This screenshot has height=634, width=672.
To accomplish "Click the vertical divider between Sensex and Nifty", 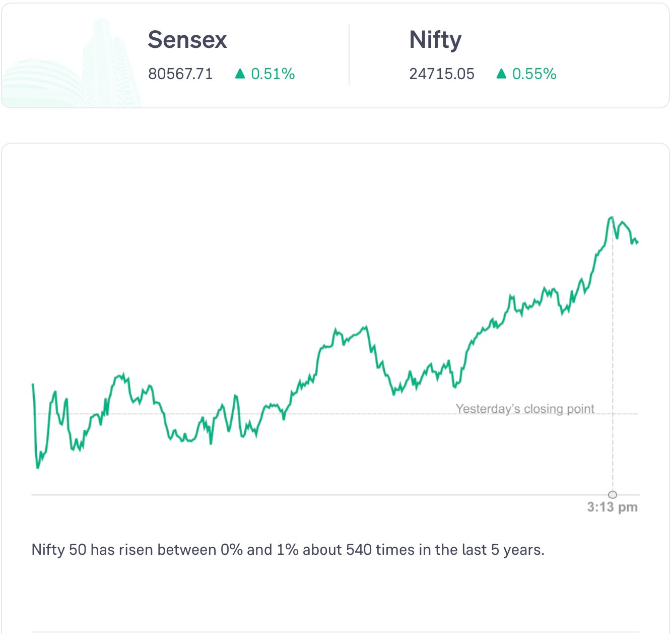I will pyautogui.click(x=349, y=55).
